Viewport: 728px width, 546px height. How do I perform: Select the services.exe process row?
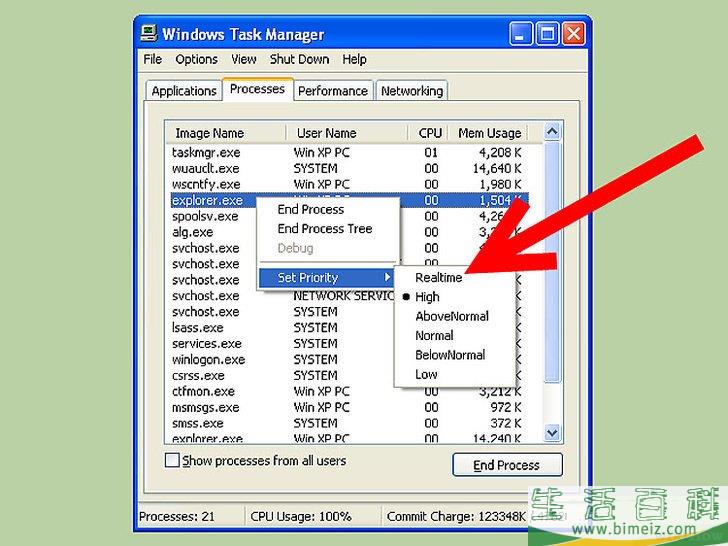349,344
